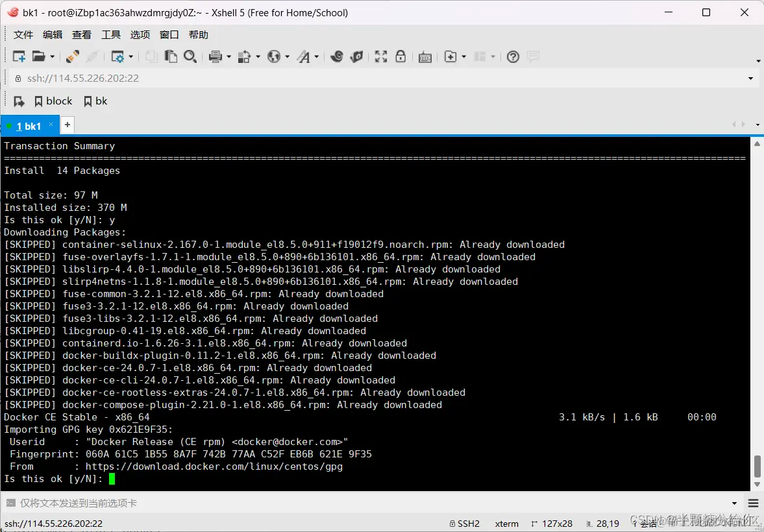Click the Connect plug icon

[73, 56]
